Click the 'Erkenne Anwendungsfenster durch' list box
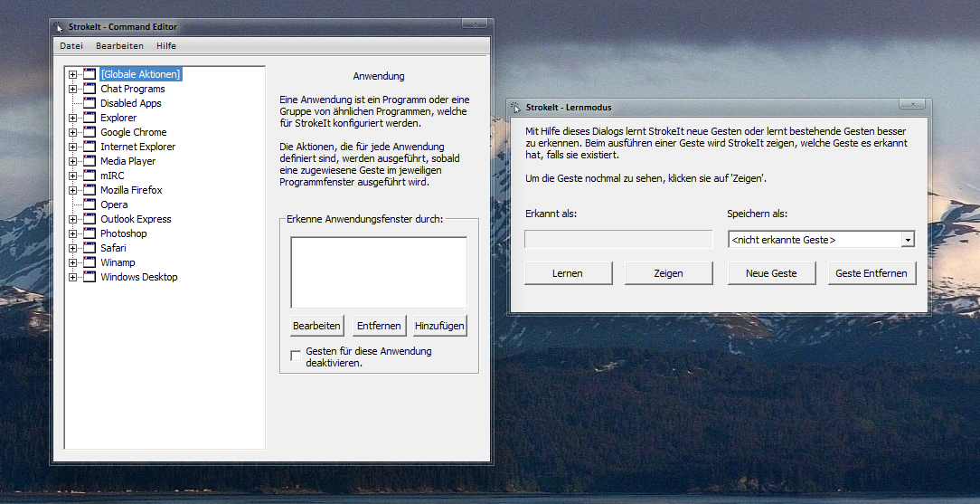 click(x=379, y=272)
